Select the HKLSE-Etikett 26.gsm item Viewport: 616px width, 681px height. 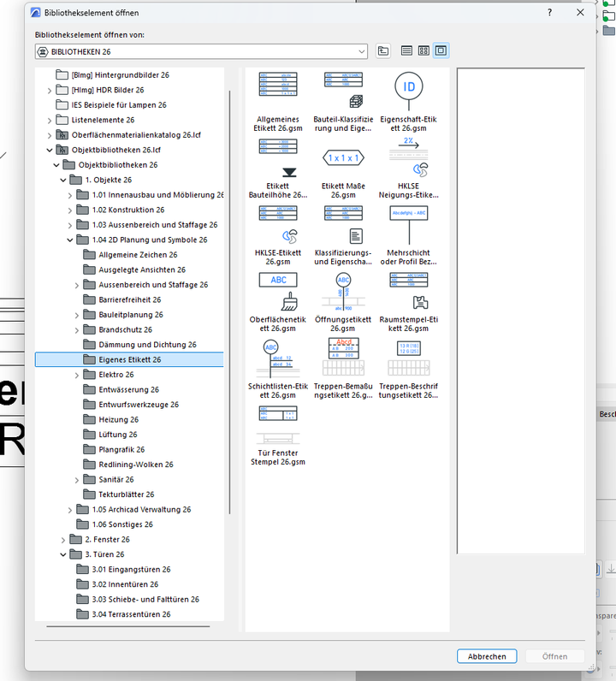click(x=278, y=236)
